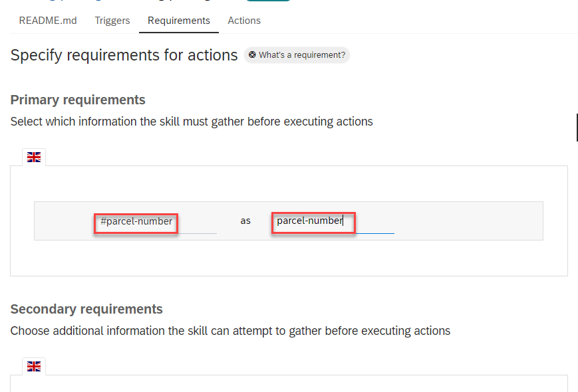This screenshot has height=392, width=578.
Task: Click the help icon beside "What's a requirement?"
Action: (253, 55)
